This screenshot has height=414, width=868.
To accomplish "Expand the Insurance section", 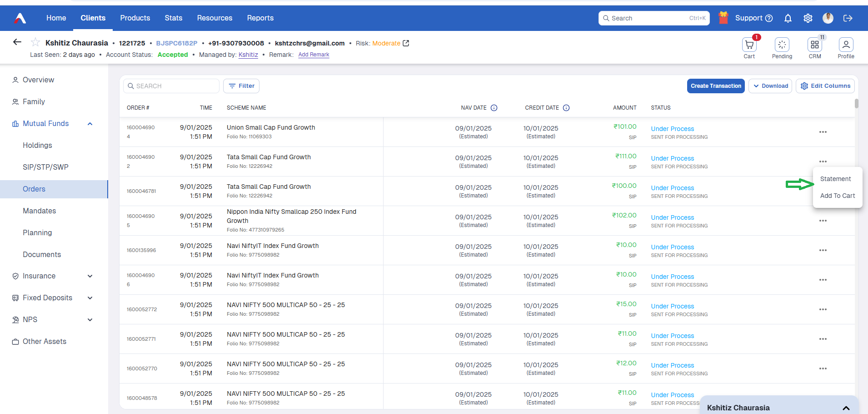I will (x=90, y=276).
